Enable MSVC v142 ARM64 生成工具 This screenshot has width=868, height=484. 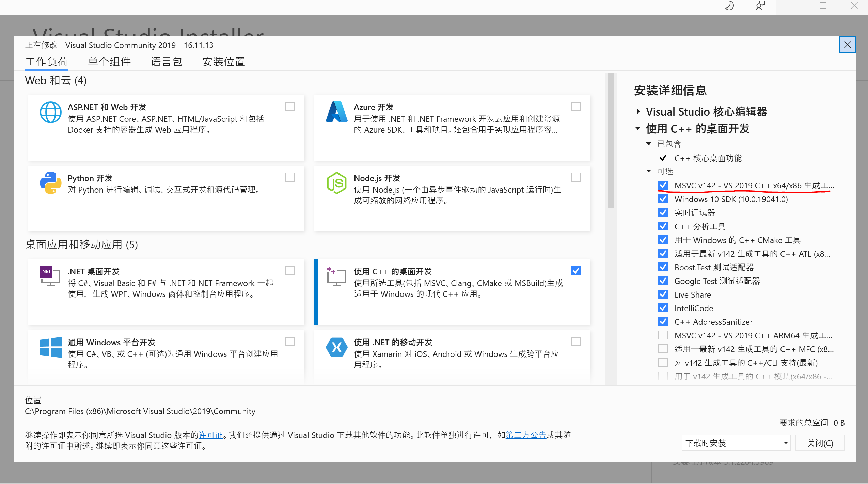click(x=663, y=335)
